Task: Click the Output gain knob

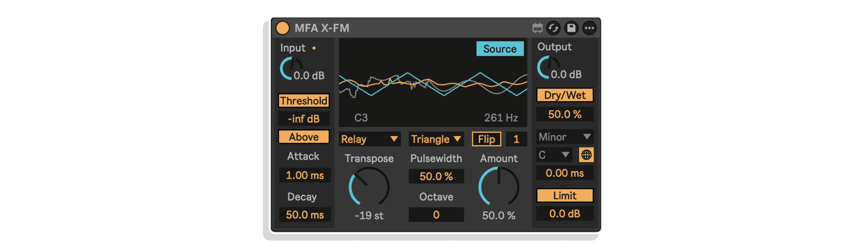Action: pos(548,67)
